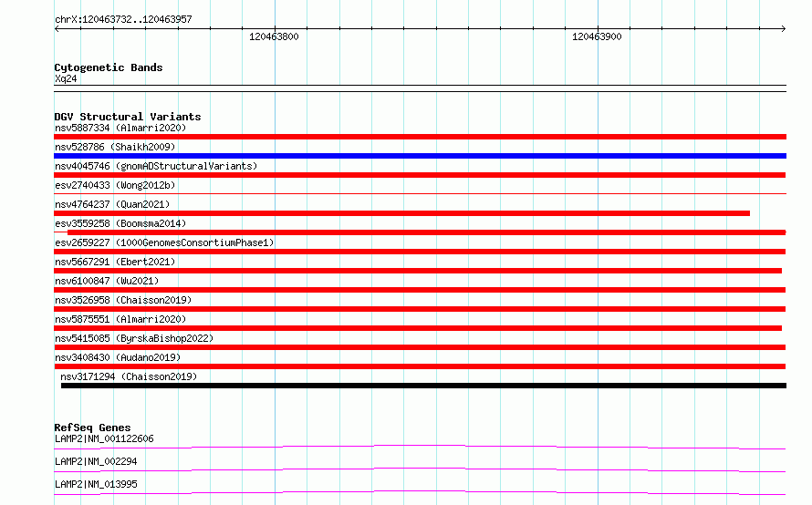Open the nsv5415085 (ByrskaBishop2022) label
Viewport: 812px width, 505px height.
click(x=134, y=338)
